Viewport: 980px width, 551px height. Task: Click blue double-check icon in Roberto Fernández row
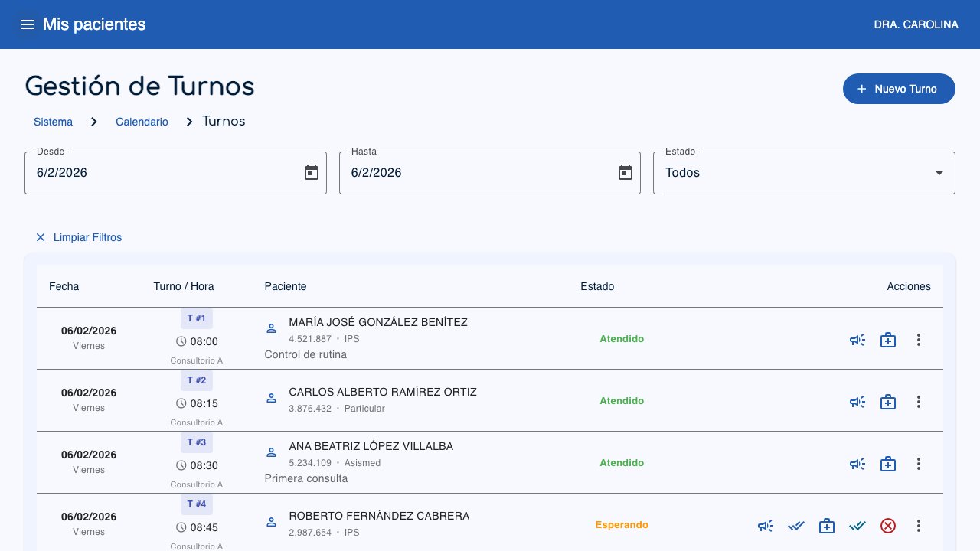(x=796, y=526)
